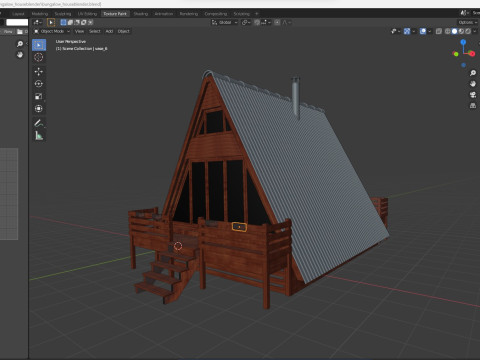
Task: Click viewport zoom magnifier on right
Action: coord(473,73)
